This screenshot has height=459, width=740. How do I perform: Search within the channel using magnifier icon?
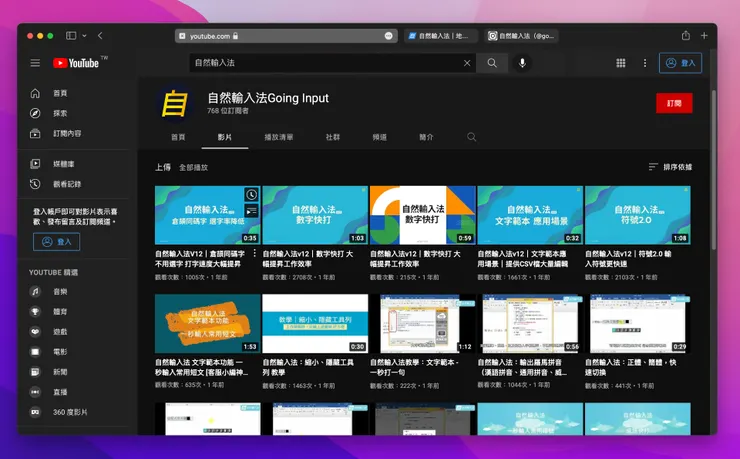(x=471, y=137)
